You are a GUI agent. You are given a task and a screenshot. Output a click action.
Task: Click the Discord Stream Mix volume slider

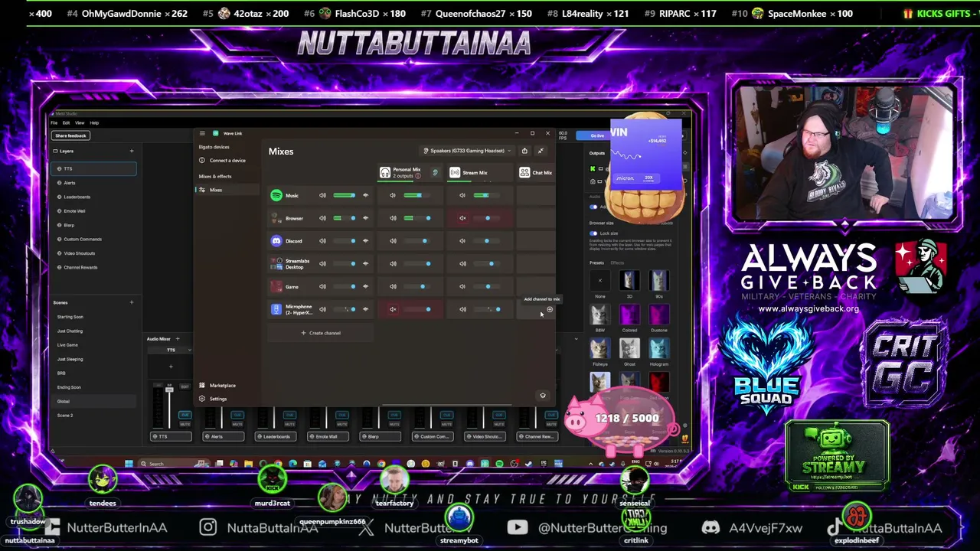(485, 241)
